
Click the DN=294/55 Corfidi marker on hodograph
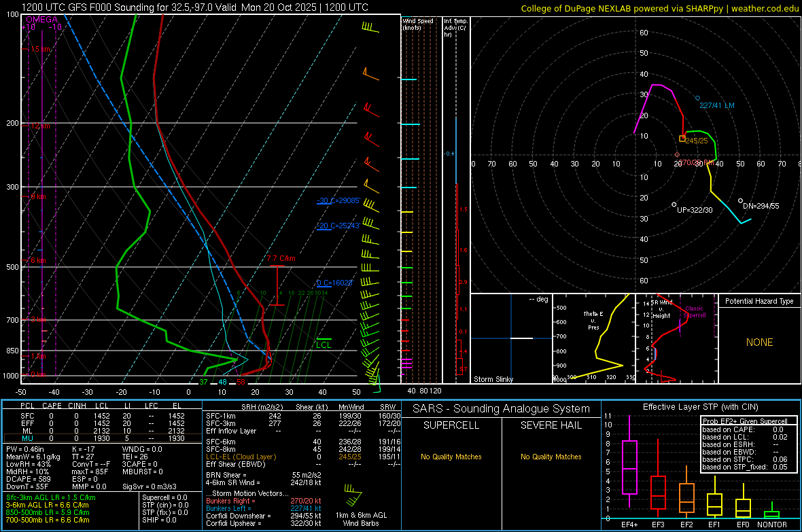[741, 201]
